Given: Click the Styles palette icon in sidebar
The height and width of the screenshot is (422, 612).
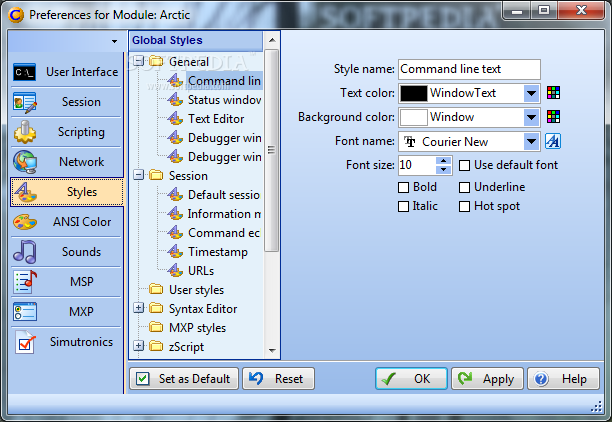Looking at the screenshot, I should click(26, 192).
